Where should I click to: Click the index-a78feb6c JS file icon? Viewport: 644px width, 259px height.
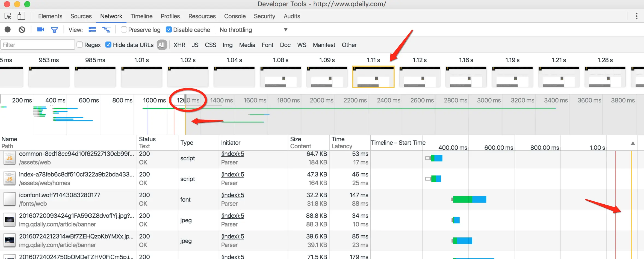tap(9, 179)
